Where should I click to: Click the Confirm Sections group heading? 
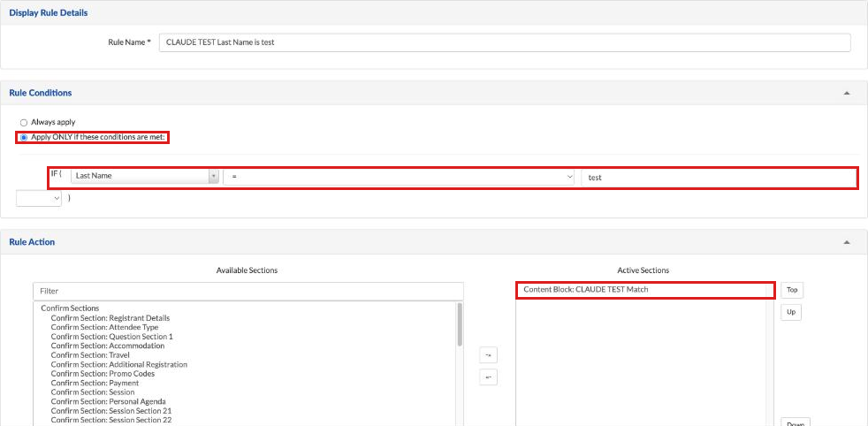click(71, 308)
